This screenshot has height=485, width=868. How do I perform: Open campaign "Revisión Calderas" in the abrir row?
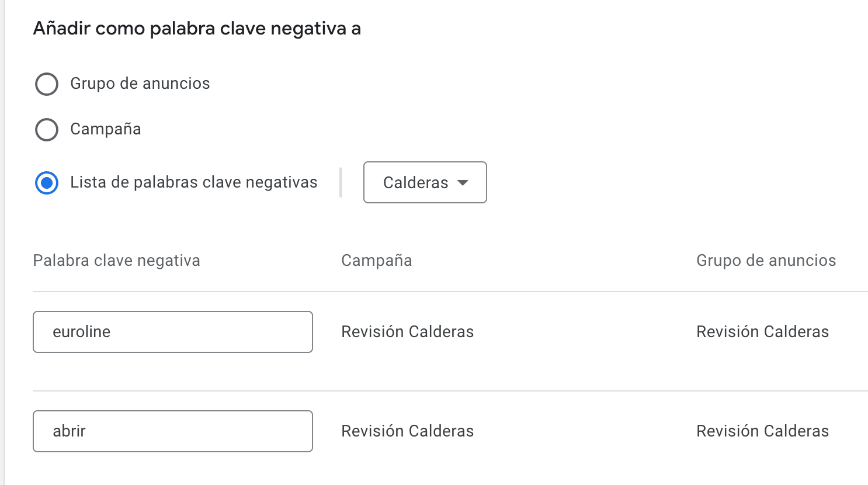407,431
